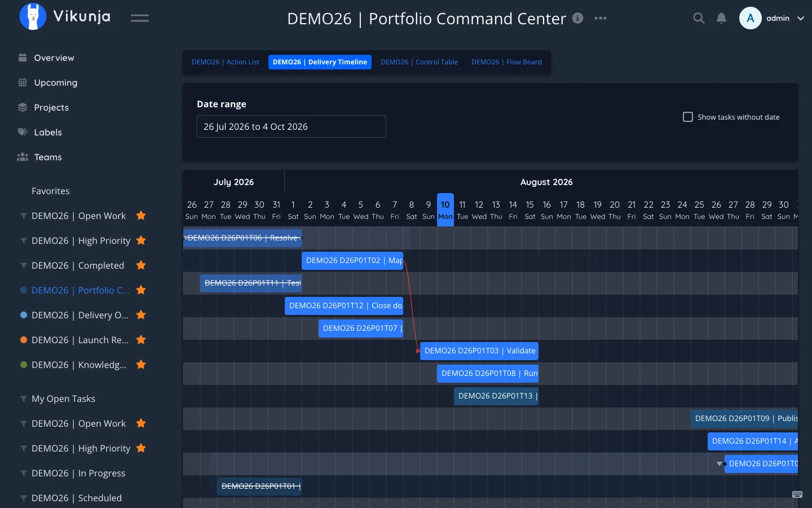This screenshot has width=812, height=508.
Task: Click the admin avatar circle
Action: click(750, 18)
